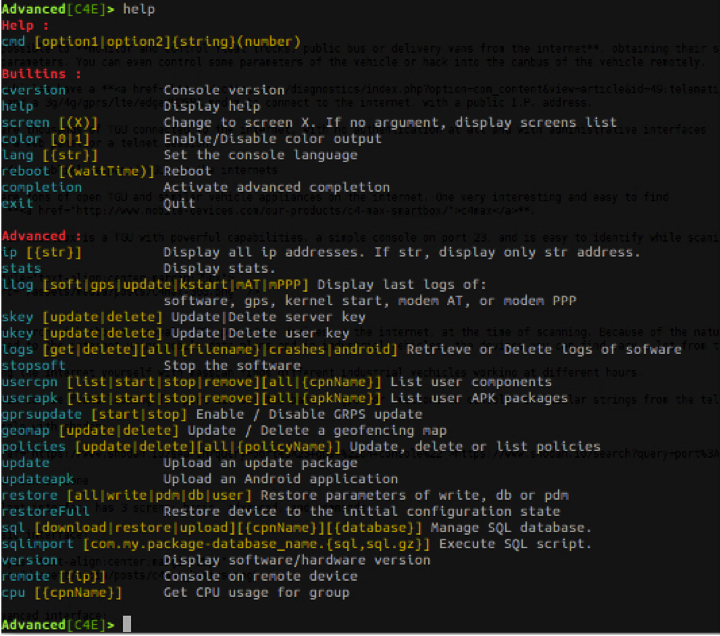Image resolution: width=720 pixels, height=636 pixels.
Task: Click the 'reboot' command in builtins list
Action: point(25,171)
